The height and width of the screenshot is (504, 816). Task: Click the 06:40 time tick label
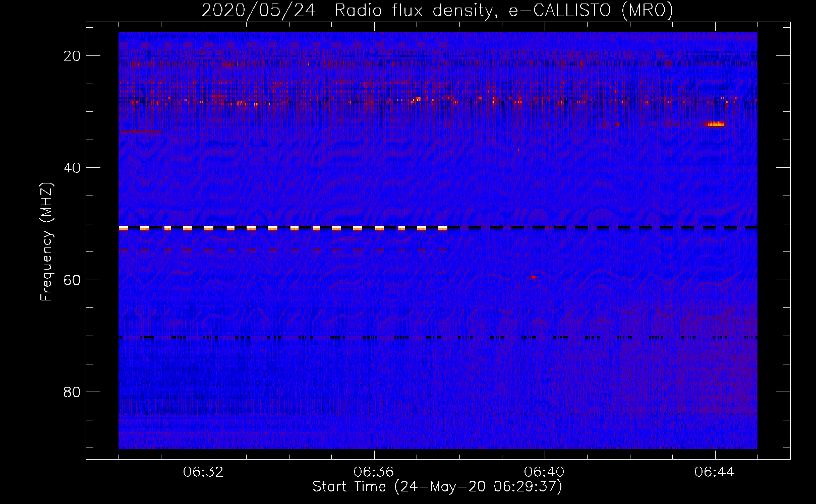tap(544, 472)
